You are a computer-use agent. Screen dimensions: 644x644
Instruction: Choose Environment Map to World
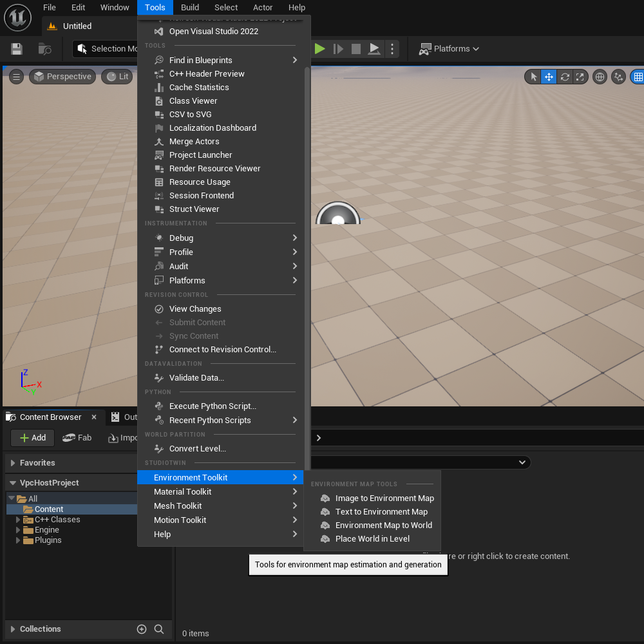pos(372,526)
